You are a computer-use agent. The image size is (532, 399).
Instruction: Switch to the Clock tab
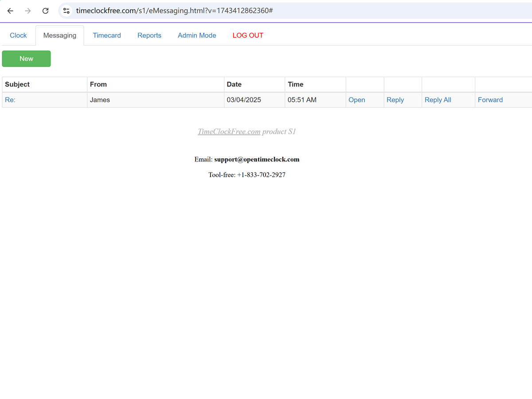(18, 35)
